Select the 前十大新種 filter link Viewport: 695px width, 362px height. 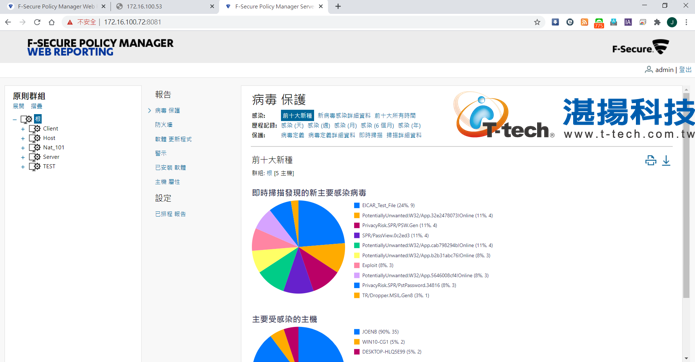click(297, 116)
